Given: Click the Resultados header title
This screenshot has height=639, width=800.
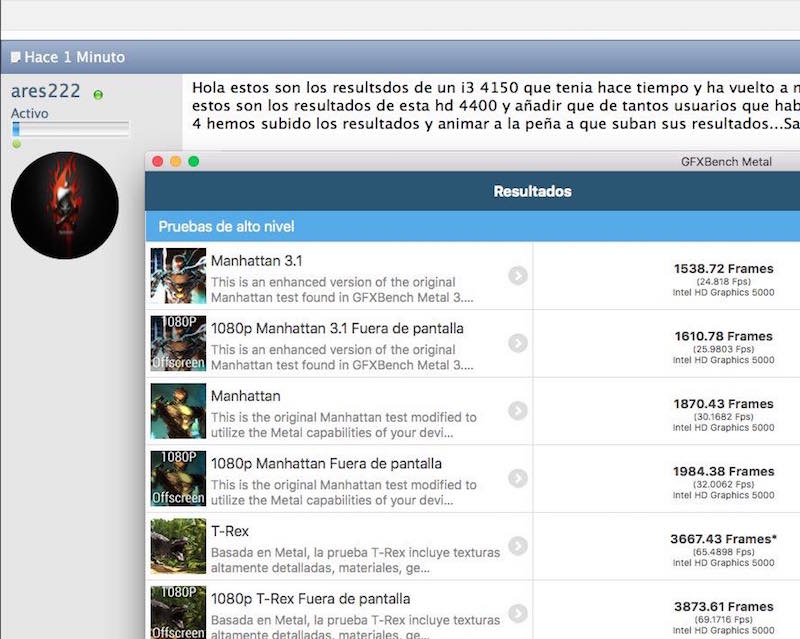Looking at the screenshot, I should (x=533, y=191).
